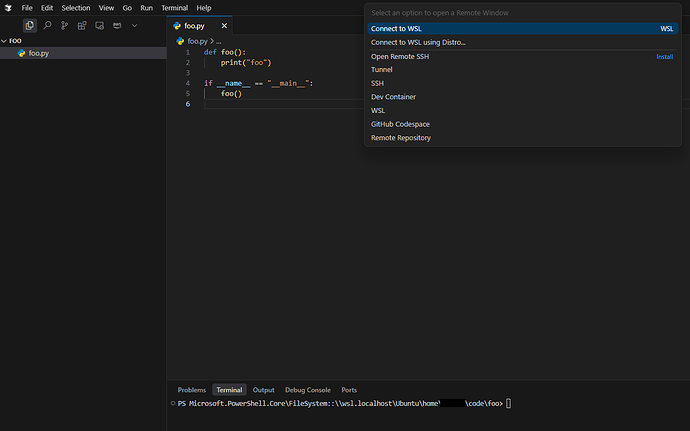Collapse the FOO folder in explorer
This screenshot has width=690, height=431.
(4, 41)
